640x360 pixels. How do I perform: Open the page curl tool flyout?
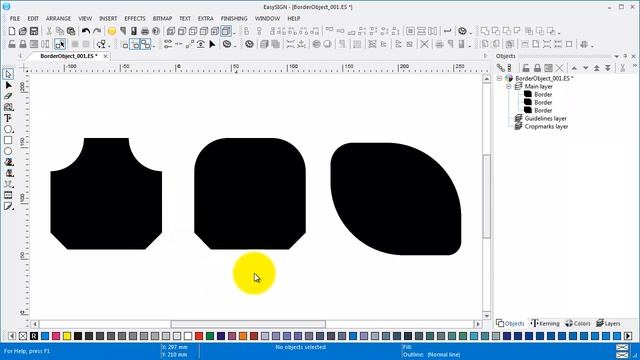[8, 206]
